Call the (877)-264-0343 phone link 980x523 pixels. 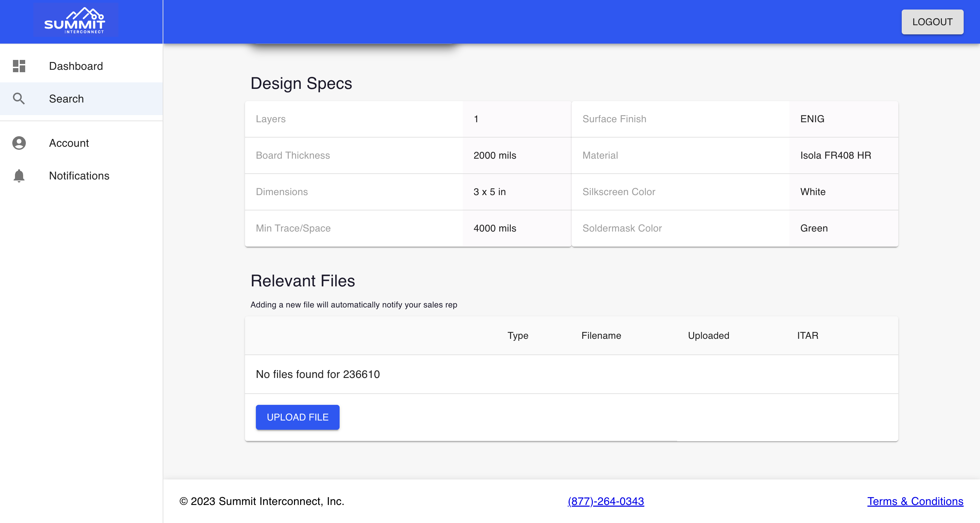pos(606,501)
